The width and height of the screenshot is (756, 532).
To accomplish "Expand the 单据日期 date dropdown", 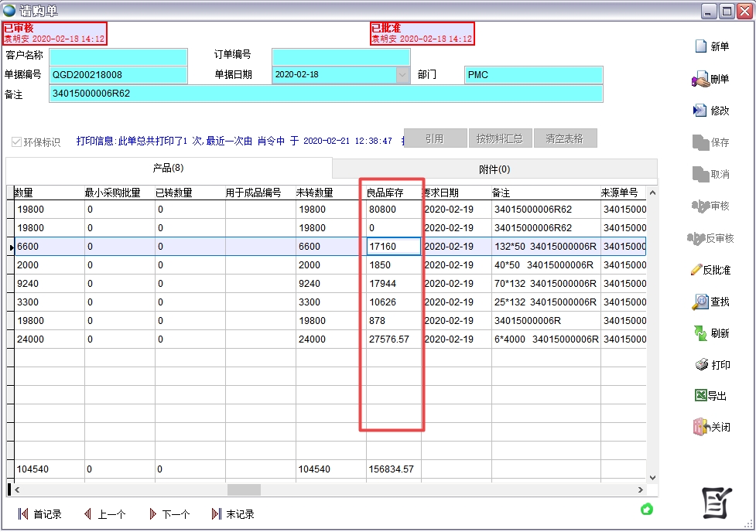I will [402, 75].
